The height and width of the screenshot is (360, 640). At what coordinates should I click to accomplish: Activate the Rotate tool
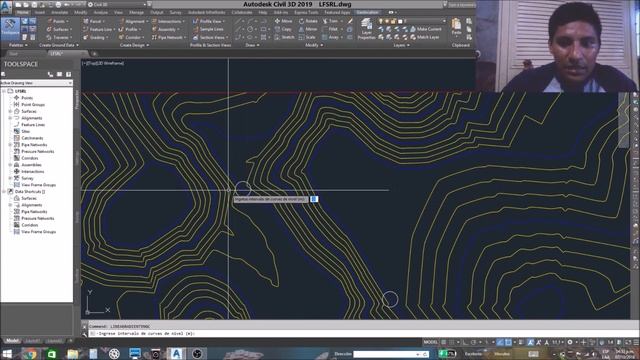tap(308, 21)
